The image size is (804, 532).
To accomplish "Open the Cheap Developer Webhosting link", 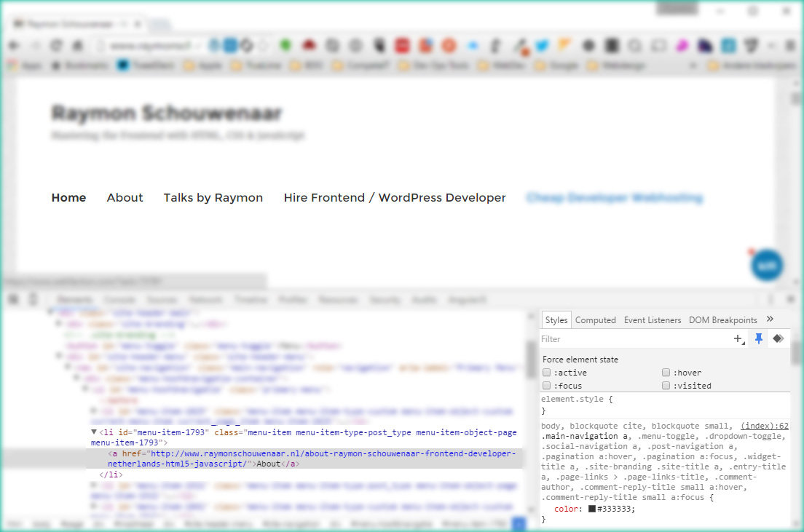I will pos(615,198).
